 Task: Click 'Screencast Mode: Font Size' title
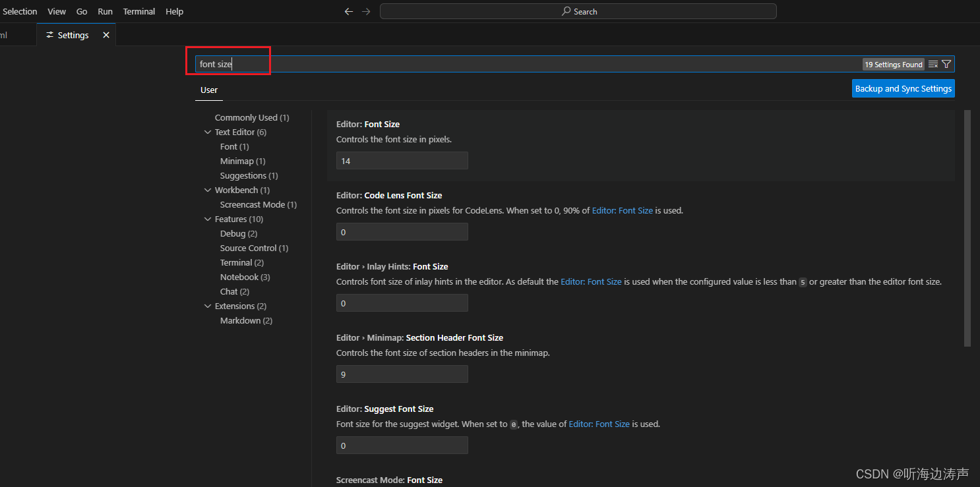(389, 480)
